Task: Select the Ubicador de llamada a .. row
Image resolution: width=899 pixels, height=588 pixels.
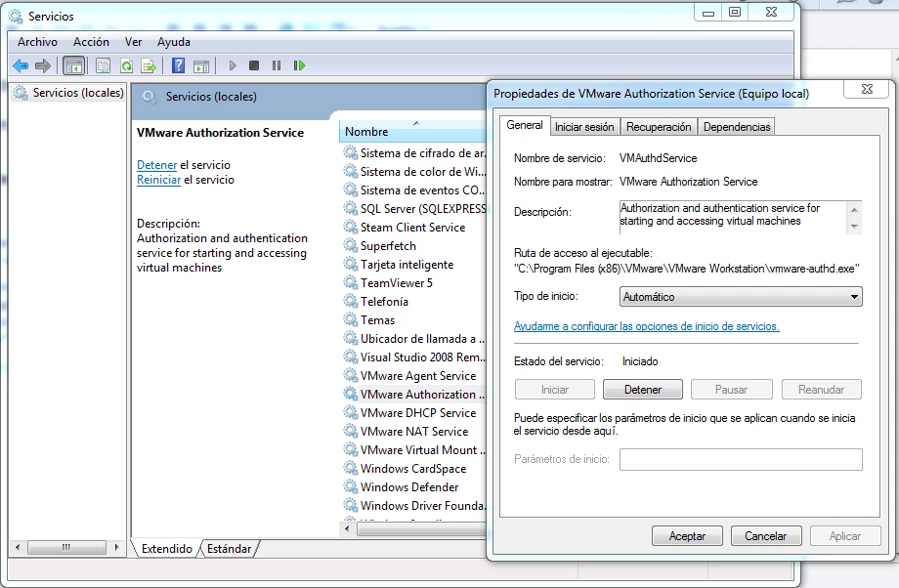Action: tap(414, 339)
